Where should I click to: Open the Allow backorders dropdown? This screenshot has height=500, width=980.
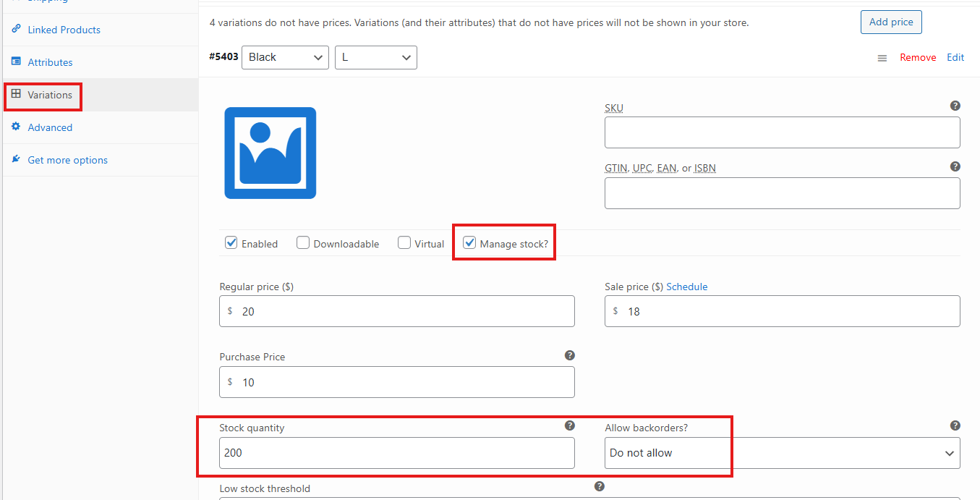pos(783,453)
